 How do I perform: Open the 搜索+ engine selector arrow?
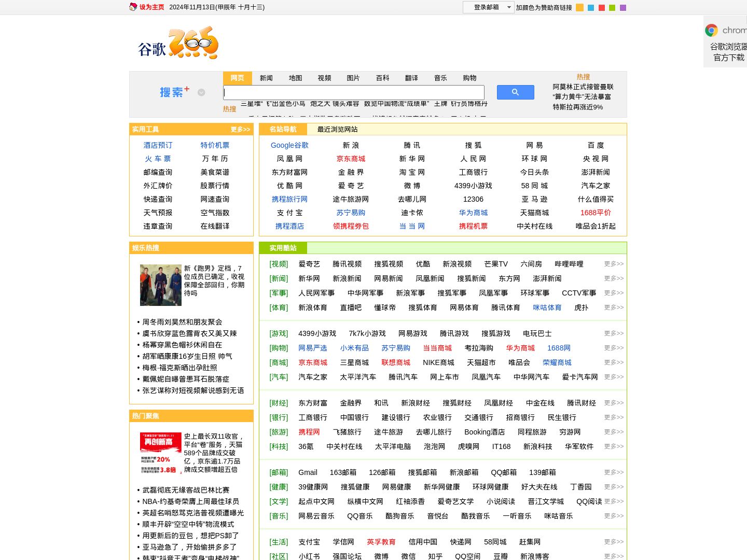point(201,92)
